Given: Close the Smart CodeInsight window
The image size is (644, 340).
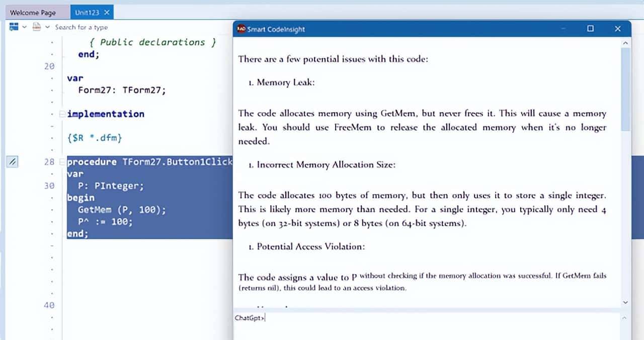Looking at the screenshot, I should 618,29.
